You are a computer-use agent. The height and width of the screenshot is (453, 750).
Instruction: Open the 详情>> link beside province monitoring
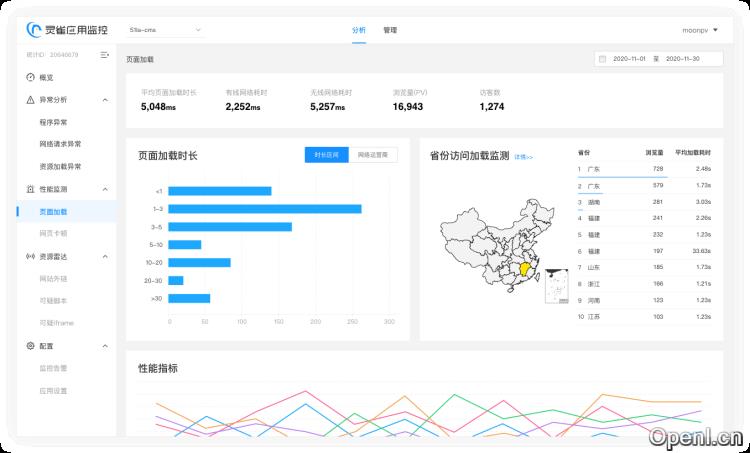pyautogui.click(x=523, y=157)
